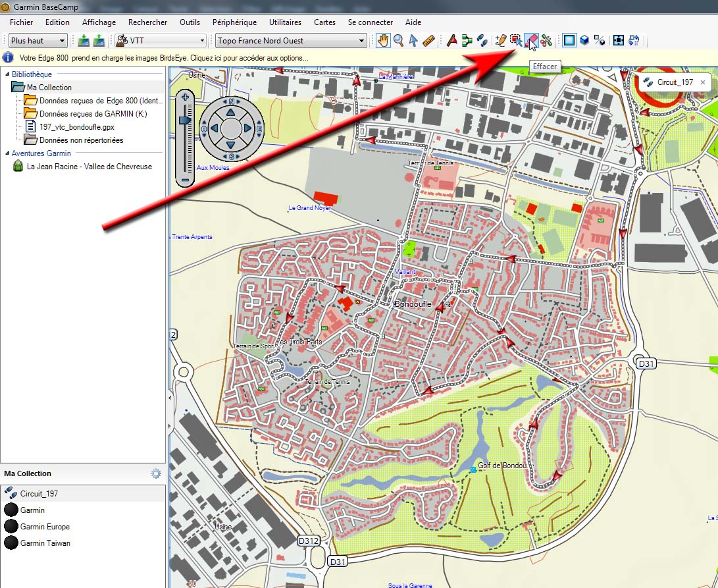Click the BirdsEye options notification message
The width and height of the screenshot is (718, 588).
[164, 58]
